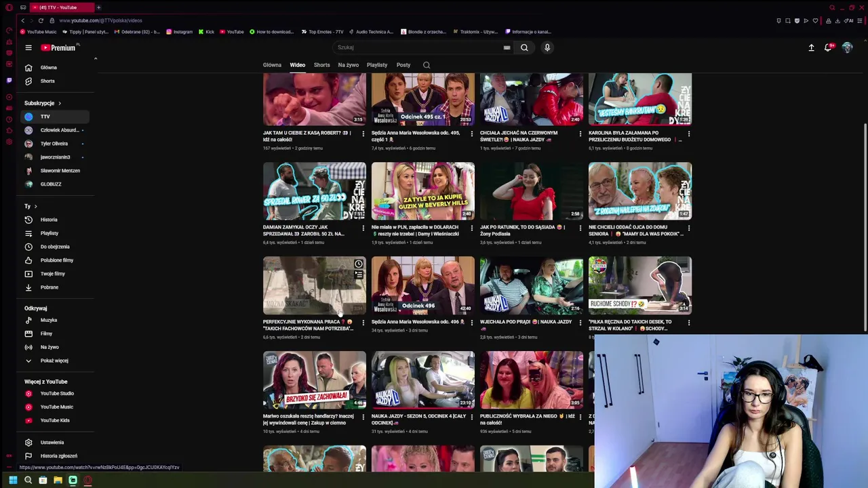Open the browser downloads icon
Viewport: 868px width, 488px height.
tap(837, 20)
